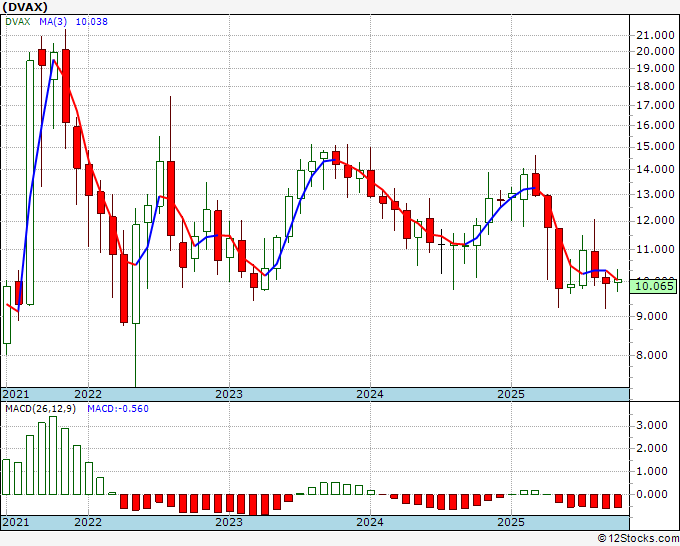Click the tallest green MACD histogram bar in 2021
680x546 pixels.
[53, 455]
